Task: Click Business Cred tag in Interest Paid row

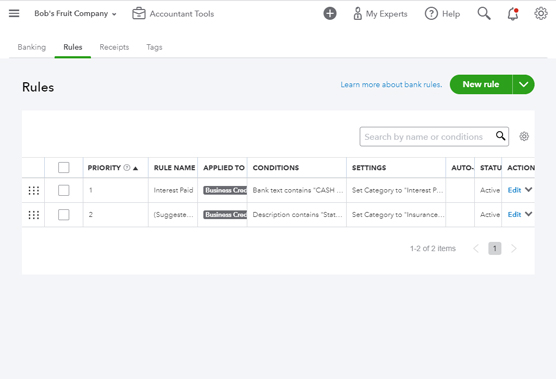Action: click(x=225, y=190)
